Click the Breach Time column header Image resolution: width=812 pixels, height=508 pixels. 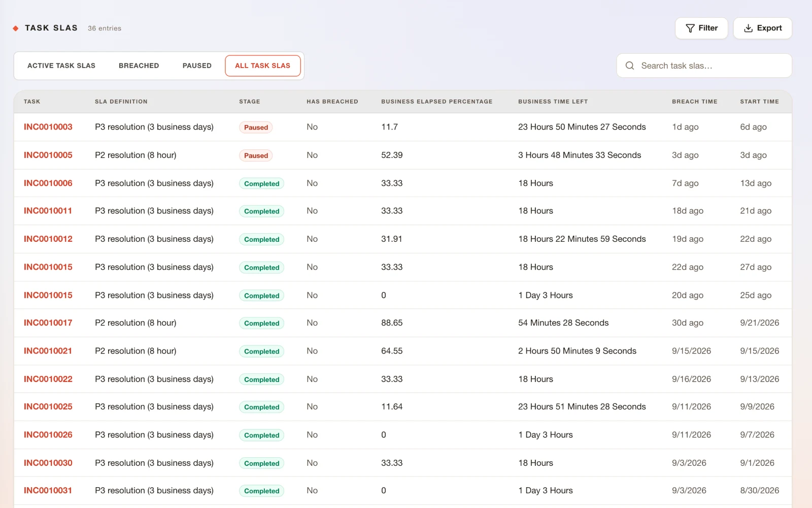tap(695, 102)
